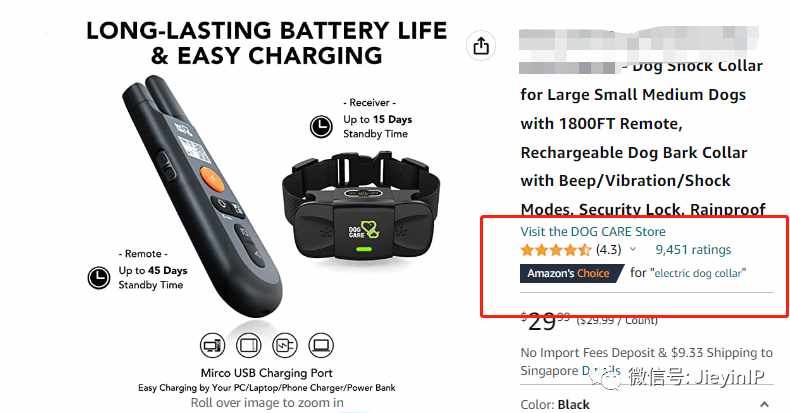Click the orange button on the remote
Image resolution: width=790 pixels, height=413 pixels.
pos(212,179)
